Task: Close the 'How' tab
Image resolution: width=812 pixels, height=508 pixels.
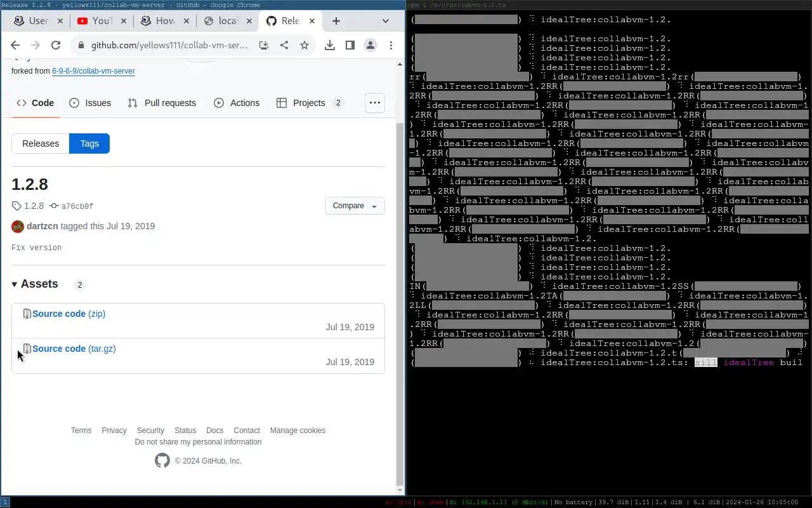Action: [x=187, y=21]
